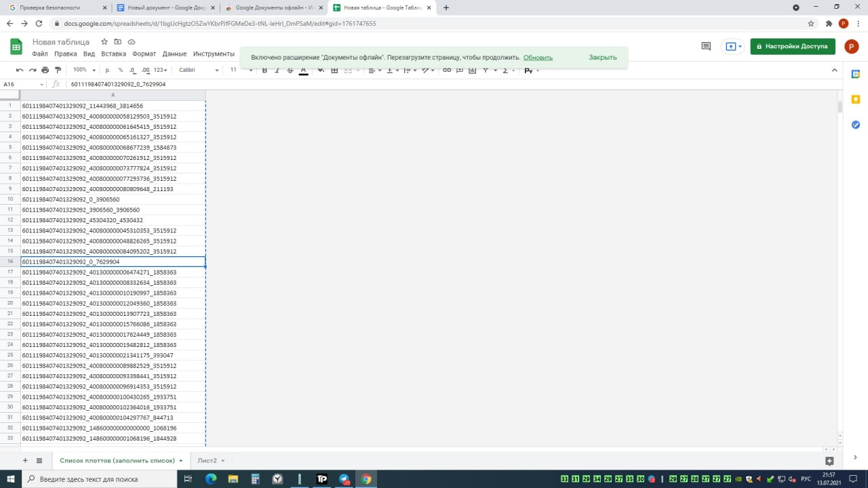This screenshot has width=868, height=488.
Task: Open the Формат menu
Action: click(x=144, y=54)
